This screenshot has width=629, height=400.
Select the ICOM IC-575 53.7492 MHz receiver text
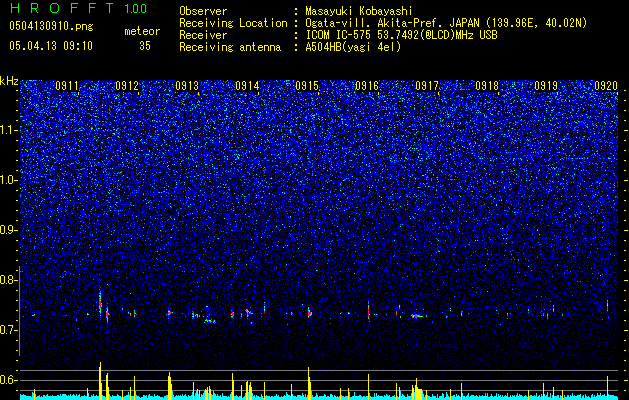401,35
